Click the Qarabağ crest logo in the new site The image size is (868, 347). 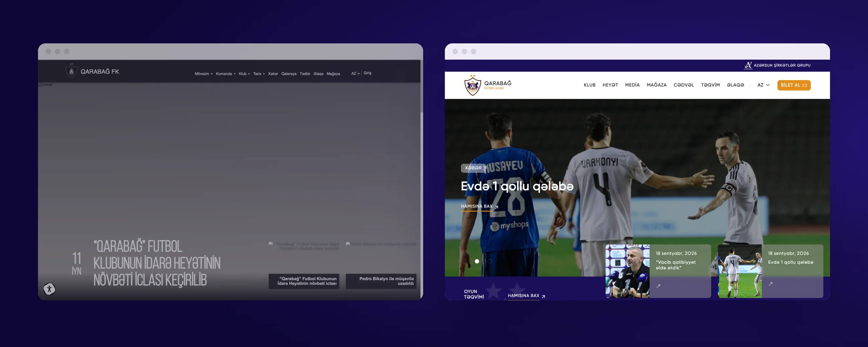pos(473,85)
